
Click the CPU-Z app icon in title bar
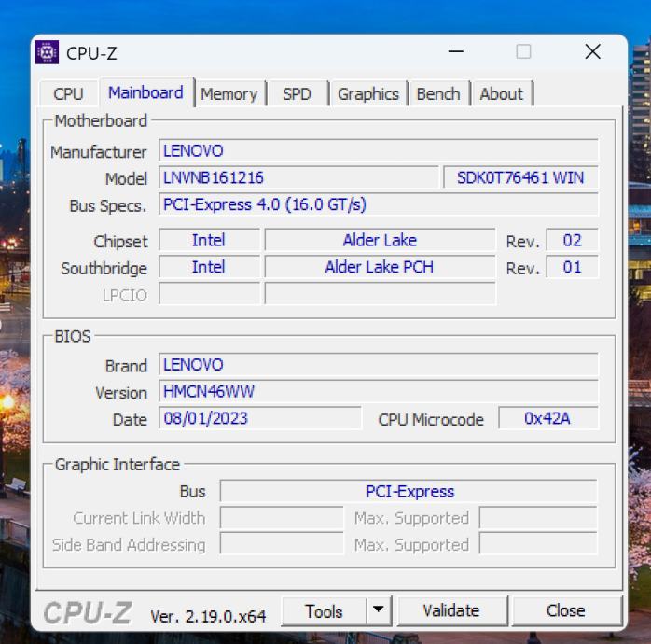click(x=47, y=52)
